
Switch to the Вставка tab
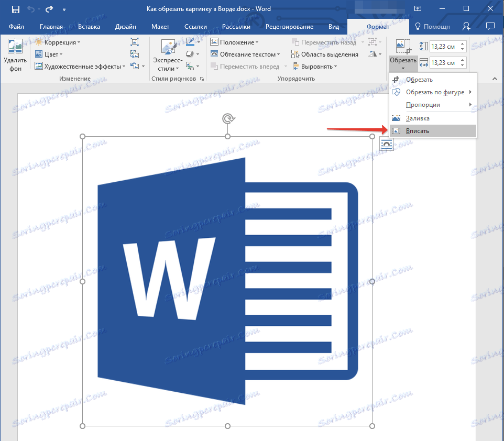[x=89, y=27]
